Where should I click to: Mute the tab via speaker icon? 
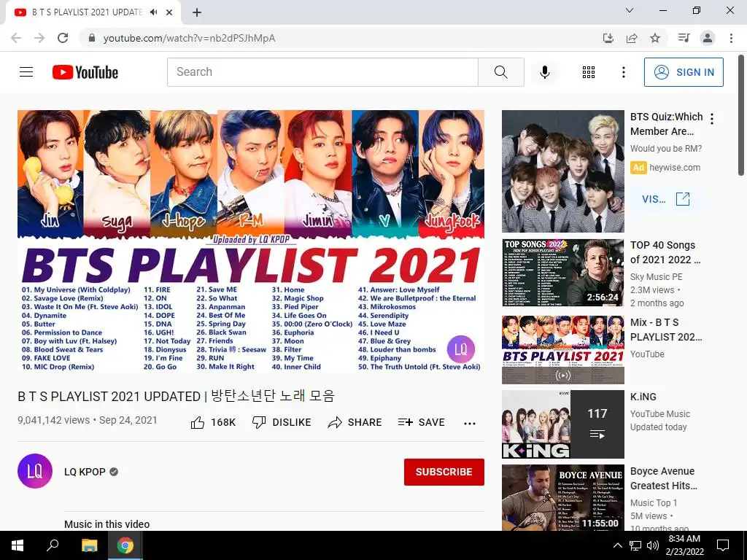click(153, 12)
